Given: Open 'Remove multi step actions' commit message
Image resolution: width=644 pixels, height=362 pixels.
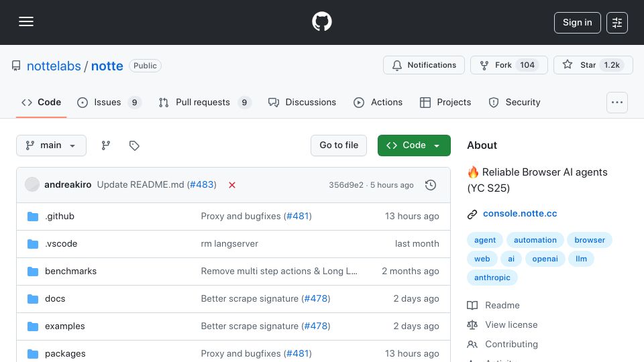Looking at the screenshot, I should click(279, 271).
